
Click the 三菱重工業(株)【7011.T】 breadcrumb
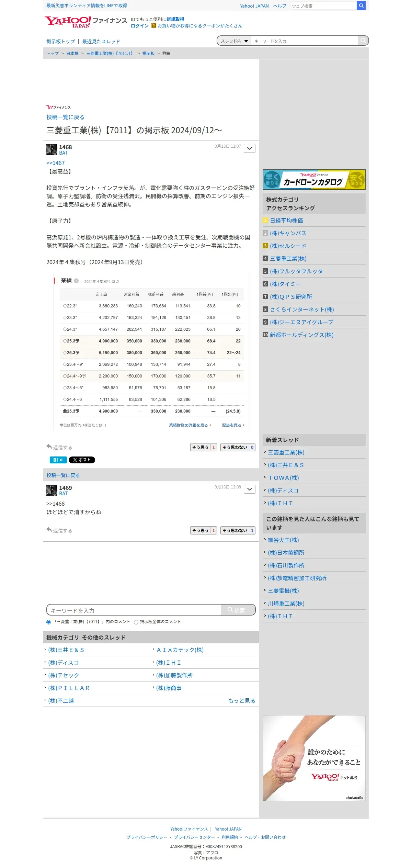coord(110,54)
